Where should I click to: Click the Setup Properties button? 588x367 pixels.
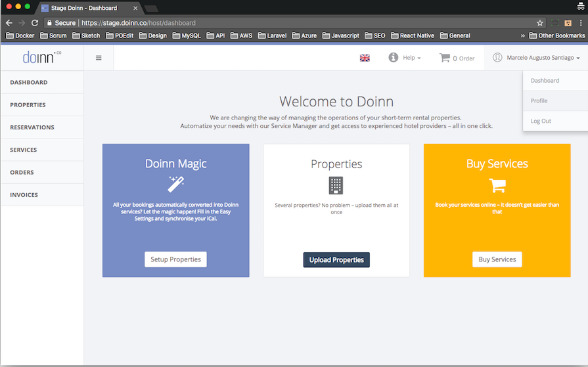(175, 259)
